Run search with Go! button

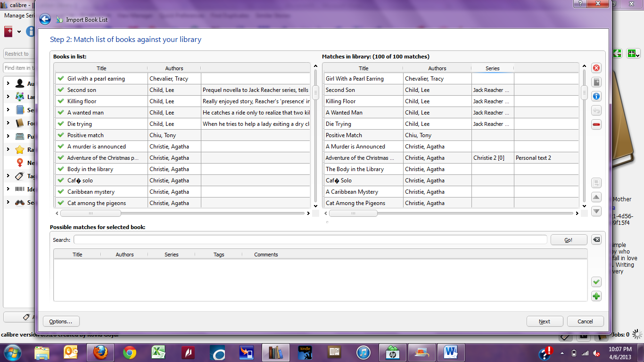point(569,240)
